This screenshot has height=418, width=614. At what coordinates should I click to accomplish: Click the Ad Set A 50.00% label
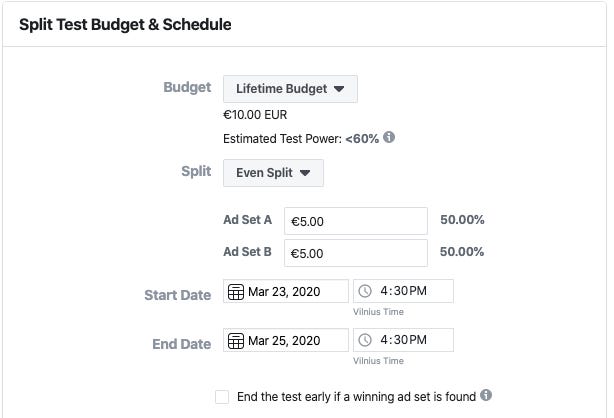[x=462, y=220]
